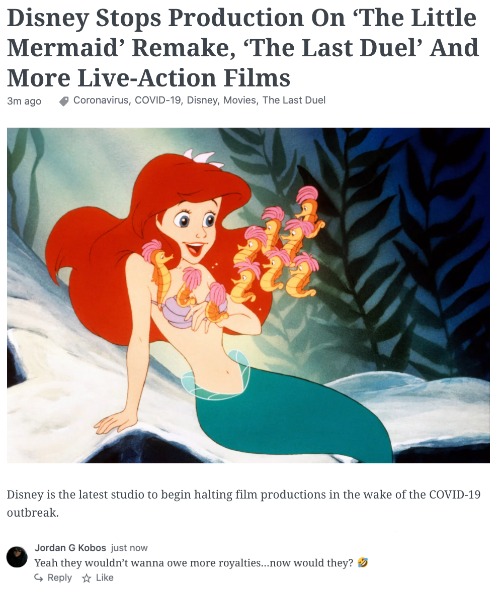
Task: Click the tag icon before Coronavirus
Action: (x=64, y=101)
